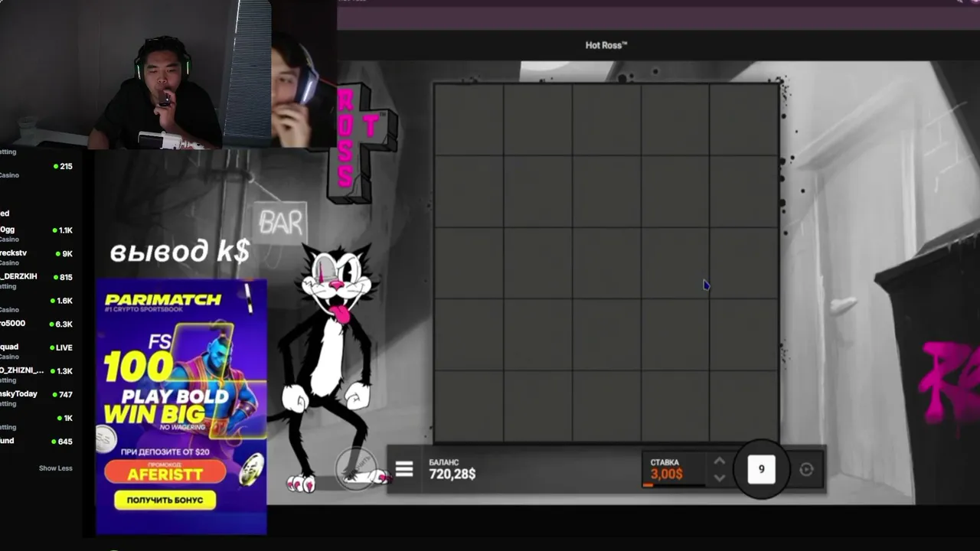
Task: Click the 'вывод k$' overlay text
Action: click(180, 252)
